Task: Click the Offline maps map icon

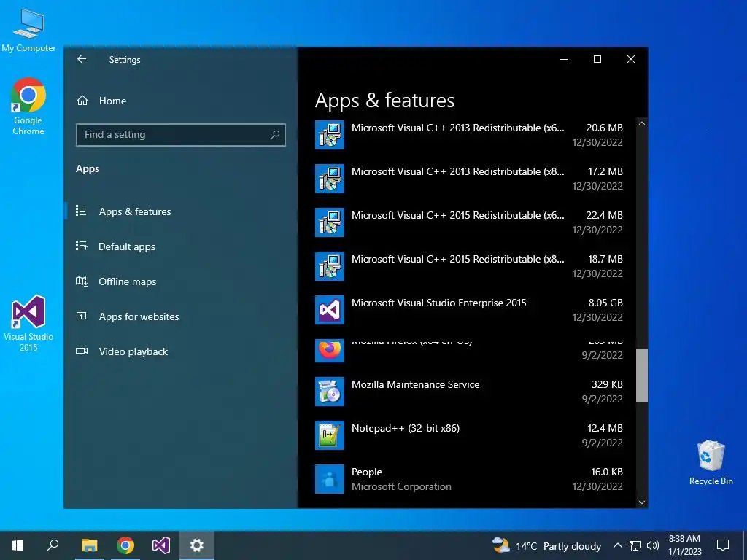Action: click(82, 281)
